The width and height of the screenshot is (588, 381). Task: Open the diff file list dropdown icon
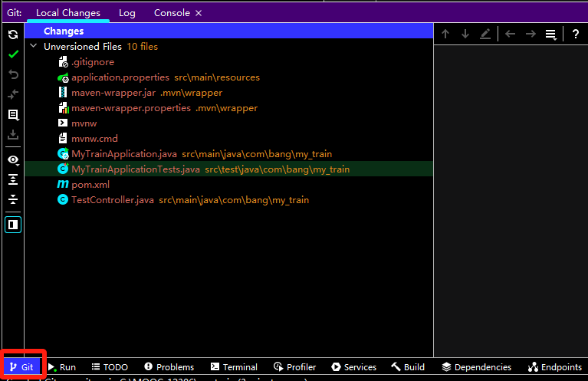pos(551,34)
